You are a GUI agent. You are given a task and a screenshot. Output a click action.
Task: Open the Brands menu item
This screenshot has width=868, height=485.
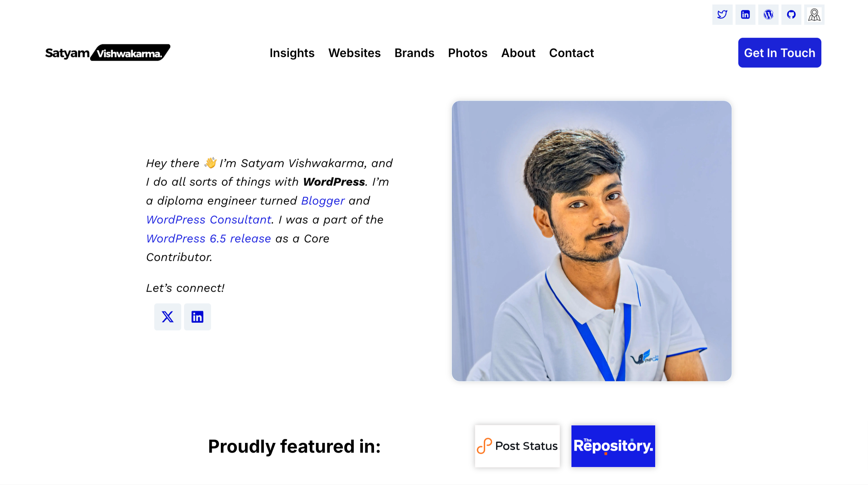(x=414, y=53)
